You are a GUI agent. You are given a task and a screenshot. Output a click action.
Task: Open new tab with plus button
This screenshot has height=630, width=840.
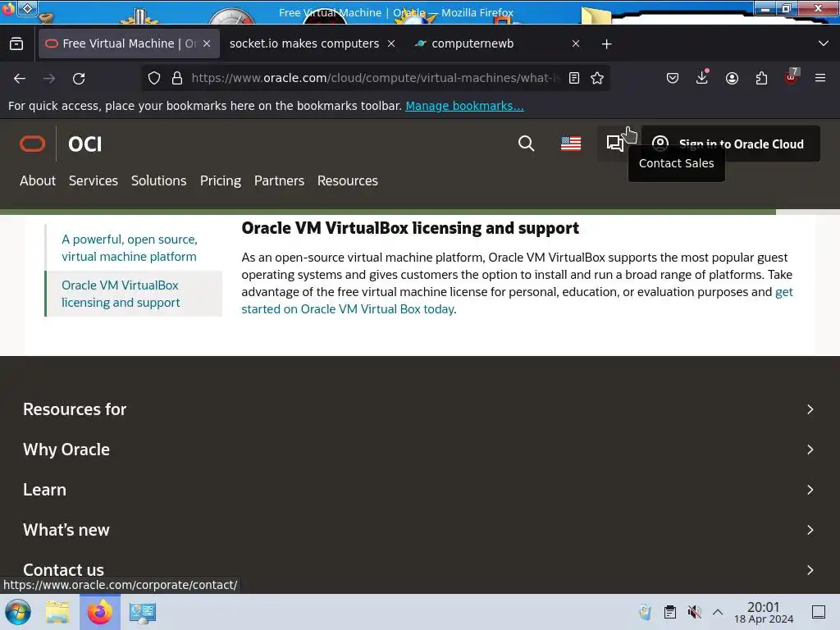pos(606,44)
